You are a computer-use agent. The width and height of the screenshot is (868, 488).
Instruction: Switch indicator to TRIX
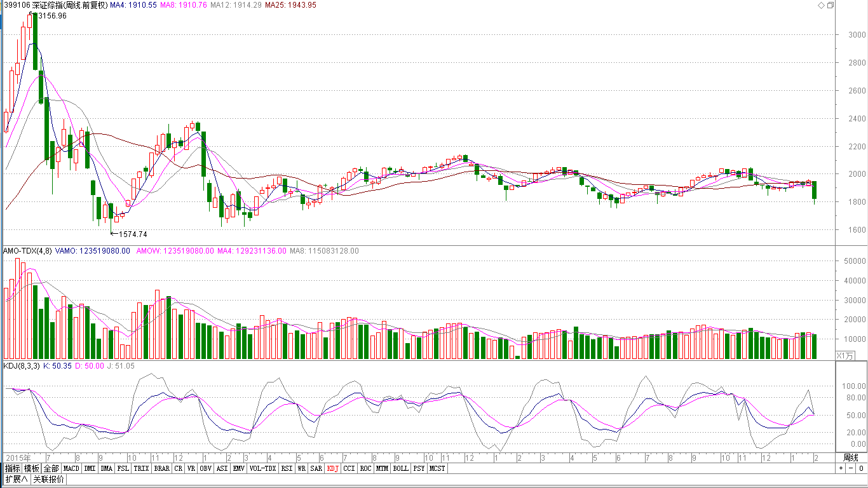(141, 468)
